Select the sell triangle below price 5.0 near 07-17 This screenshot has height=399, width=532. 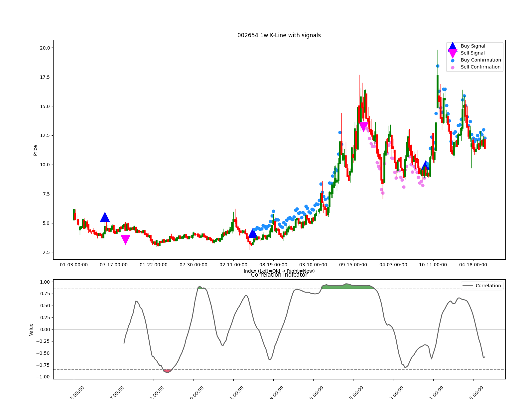(x=125, y=240)
